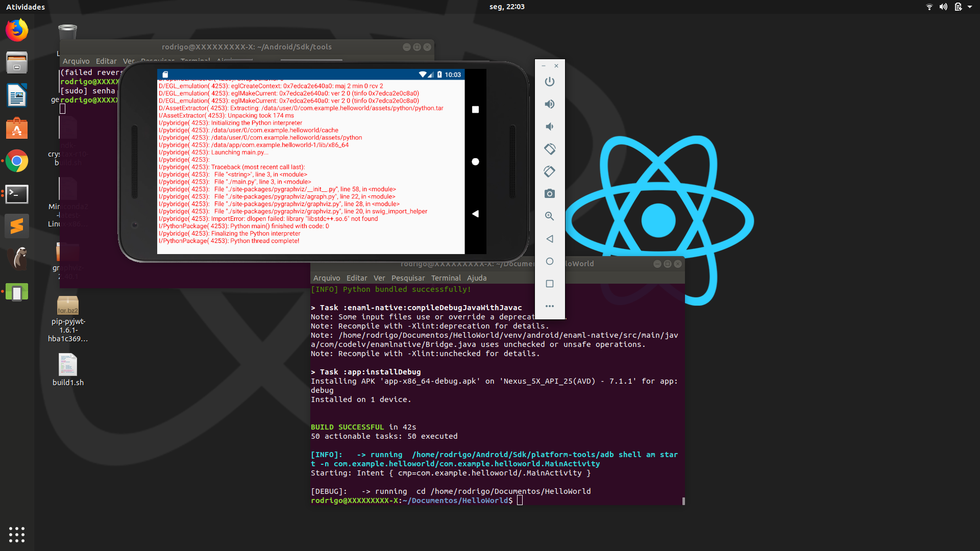Click emulator toolbar back triangle
The height and width of the screenshot is (551, 980).
point(549,239)
